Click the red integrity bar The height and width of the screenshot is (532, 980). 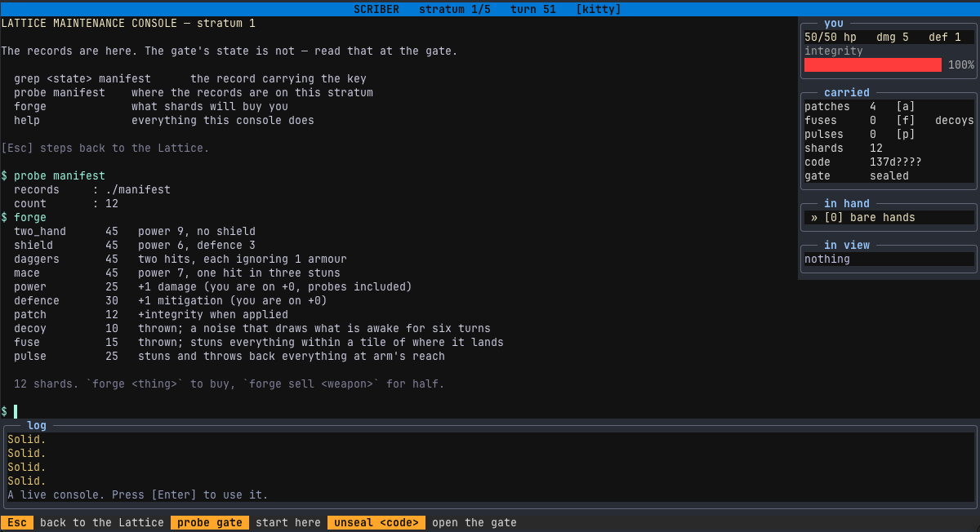[872, 64]
